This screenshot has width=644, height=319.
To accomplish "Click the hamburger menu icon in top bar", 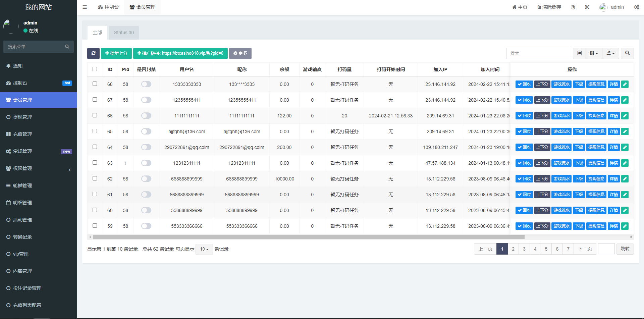I will 85,7.
